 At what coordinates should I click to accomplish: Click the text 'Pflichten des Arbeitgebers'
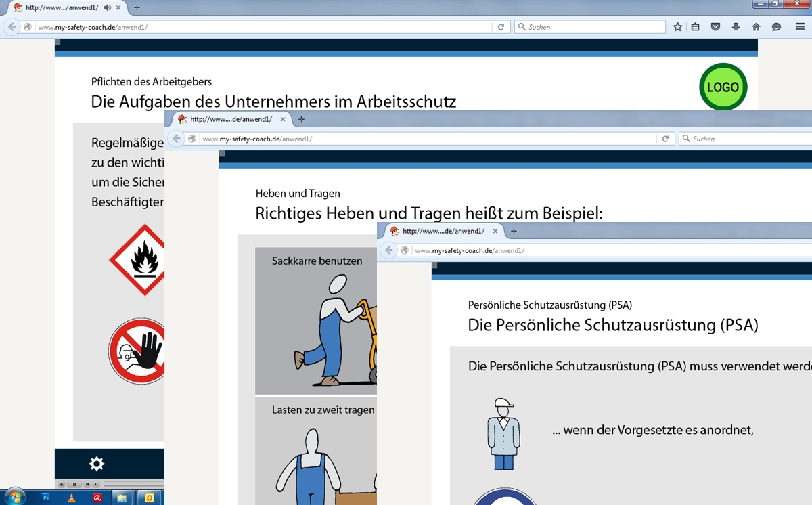pyautogui.click(x=152, y=81)
